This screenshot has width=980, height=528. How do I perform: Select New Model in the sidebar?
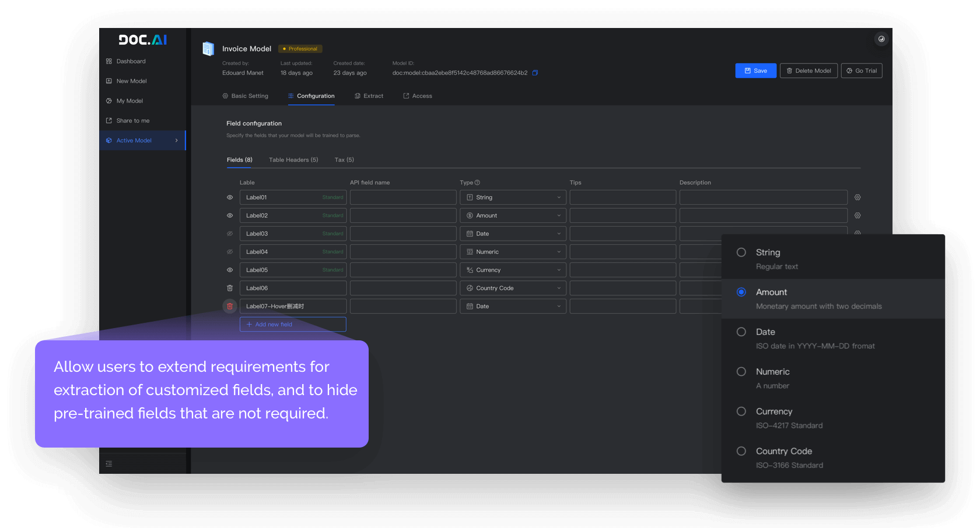131,81
